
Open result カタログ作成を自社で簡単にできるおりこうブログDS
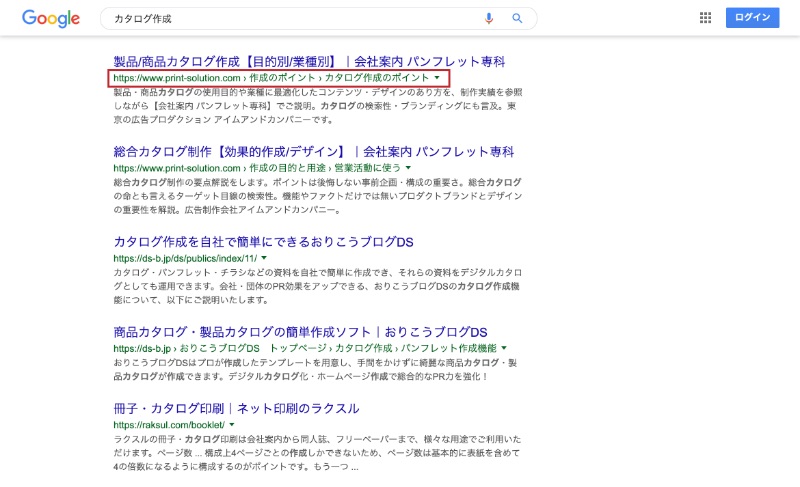[x=263, y=242]
